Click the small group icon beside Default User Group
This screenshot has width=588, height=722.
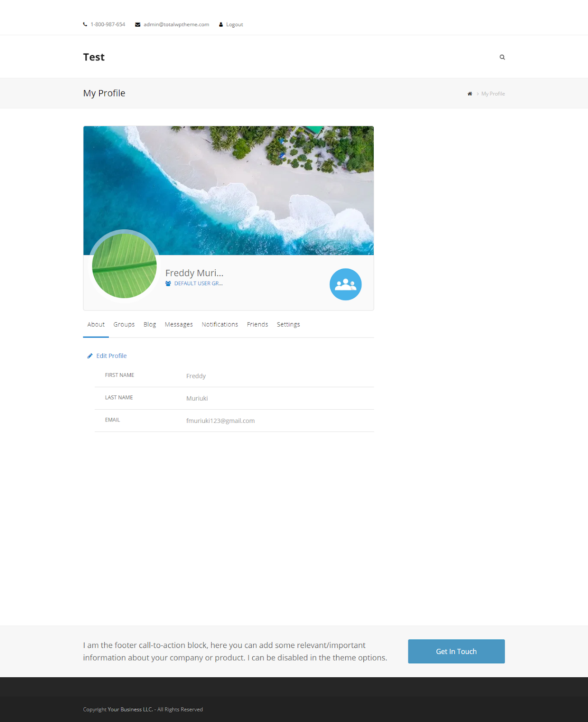pos(168,283)
